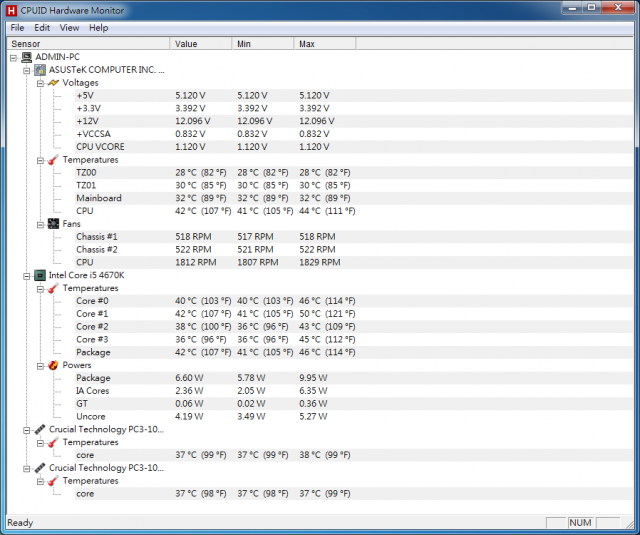Open the View menu
The height and width of the screenshot is (535, 640).
69,28
